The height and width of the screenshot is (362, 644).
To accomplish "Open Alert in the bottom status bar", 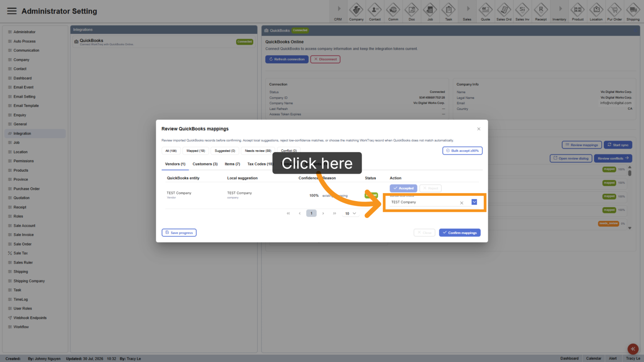I will 613,359.
